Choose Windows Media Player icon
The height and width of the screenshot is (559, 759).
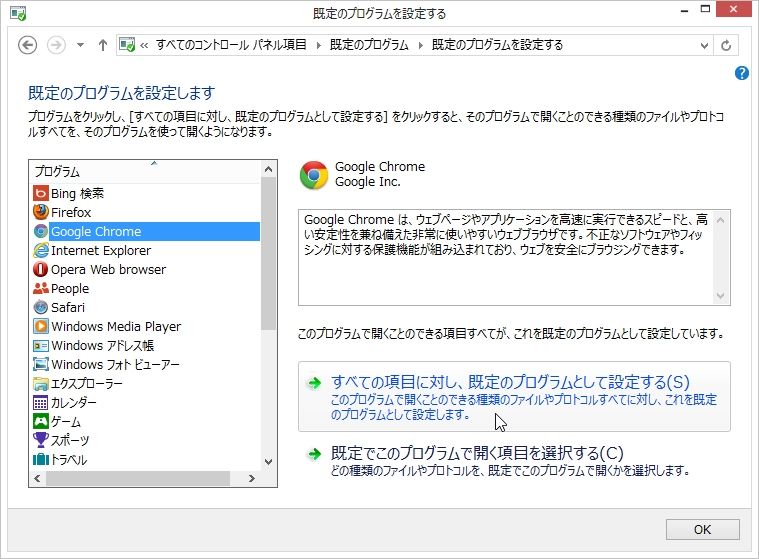[x=41, y=327]
